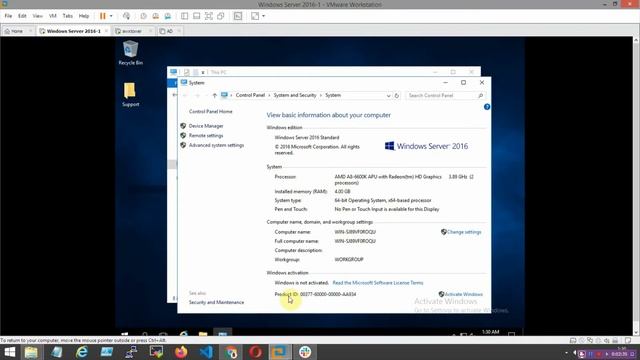Click the Activate Windows link
Screen dimensions: 640x360
pos(463,294)
